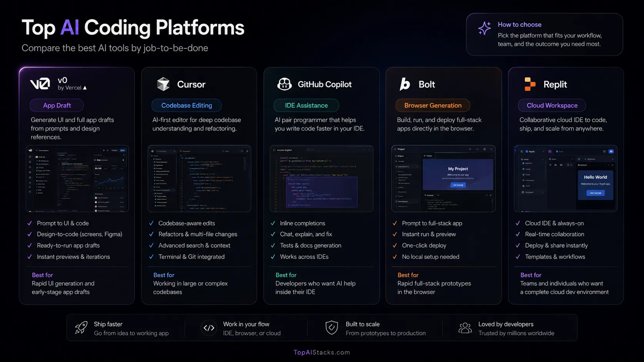Click the 'Compare the best AI tools' subtitle
Viewport: 644px width, 362px height.
115,48
